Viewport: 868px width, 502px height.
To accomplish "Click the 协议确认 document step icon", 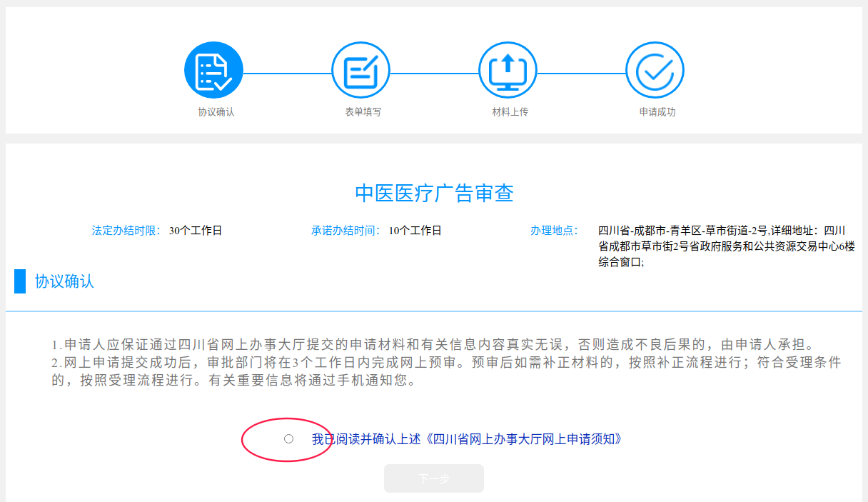I will coord(213,70).
